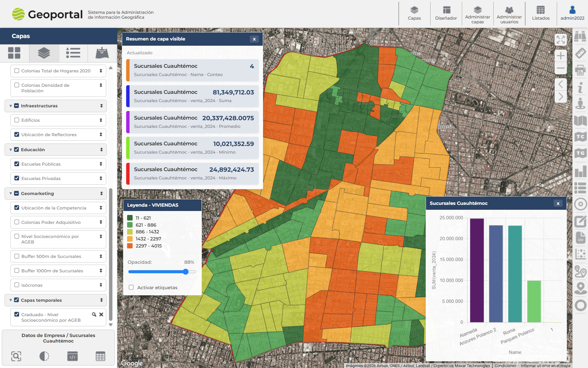Search the Graduado temporary layer
The height and width of the screenshot is (368, 588).
coord(94,314)
